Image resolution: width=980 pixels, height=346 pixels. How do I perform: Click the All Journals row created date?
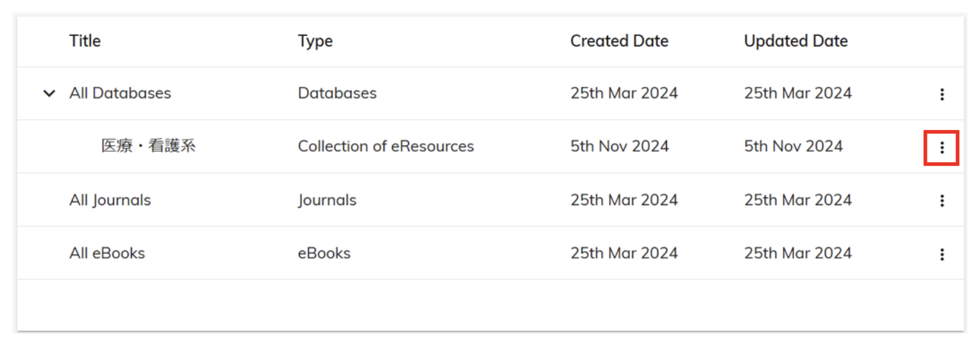[624, 200]
